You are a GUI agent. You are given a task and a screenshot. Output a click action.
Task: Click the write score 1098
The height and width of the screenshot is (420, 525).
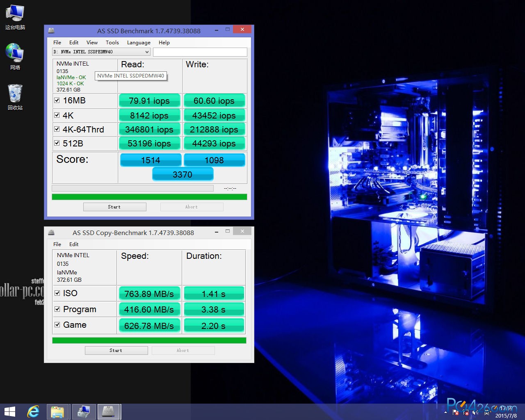click(x=214, y=160)
